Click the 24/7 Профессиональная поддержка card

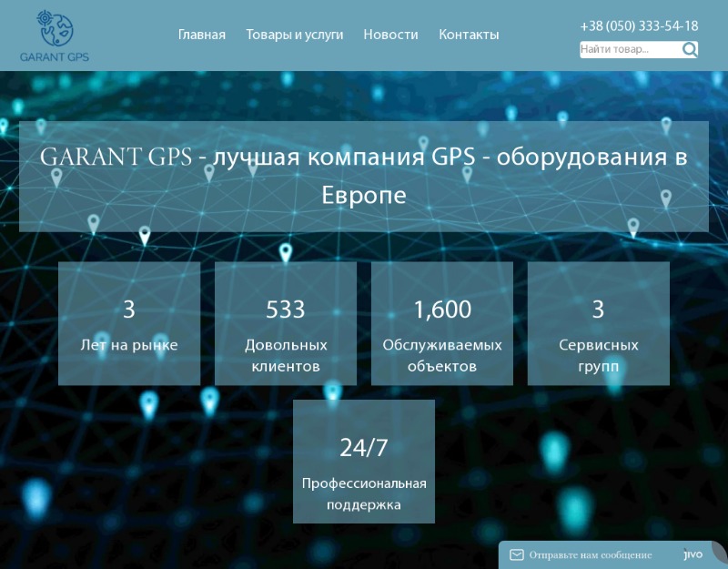[x=363, y=462]
